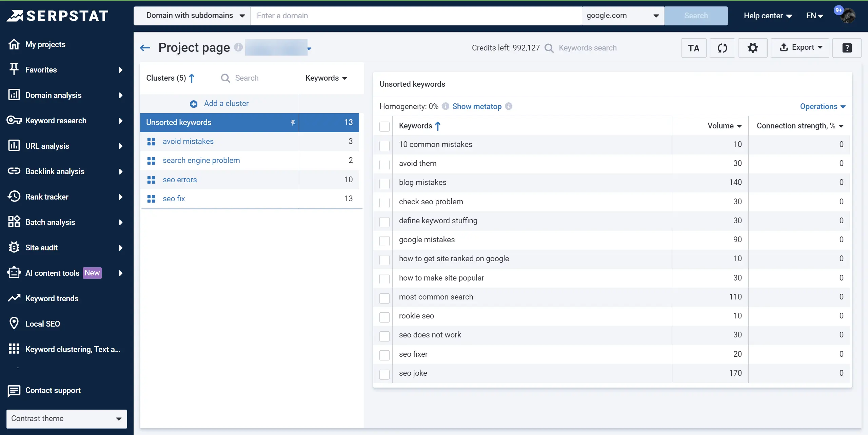
Task: Click the back arrow icon on Project page
Action: (145, 47)
